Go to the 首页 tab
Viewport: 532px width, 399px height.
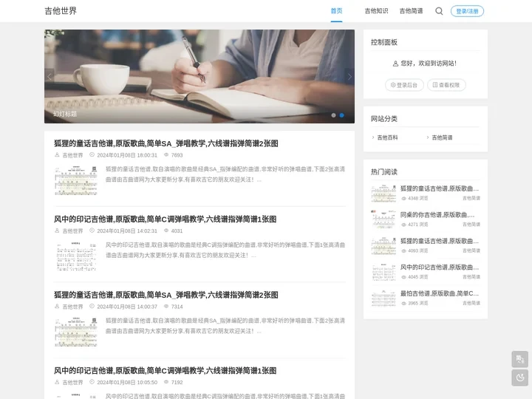click(336, 11)
